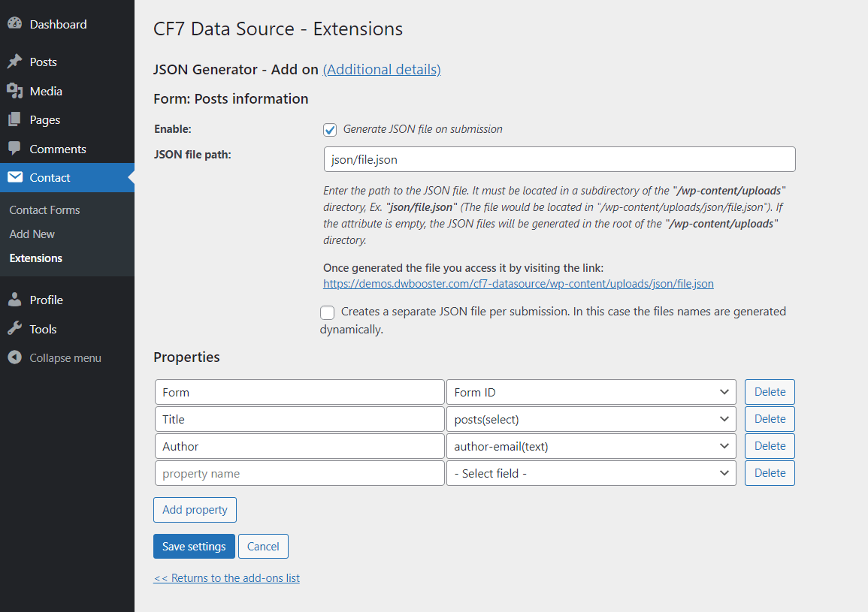Enable separate JSON file per submission
Viewport: 868px width, 612px height.
click(328, 312)
